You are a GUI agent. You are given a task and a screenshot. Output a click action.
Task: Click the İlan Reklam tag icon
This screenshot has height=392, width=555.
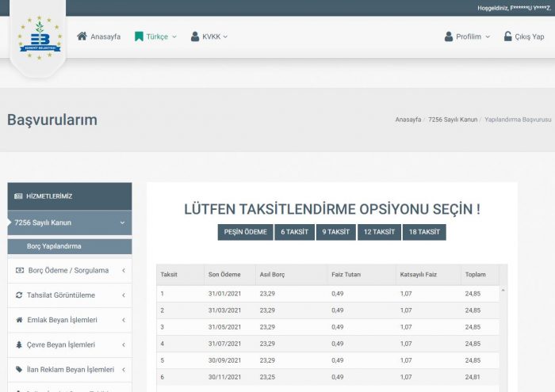[x=20, y=369]
